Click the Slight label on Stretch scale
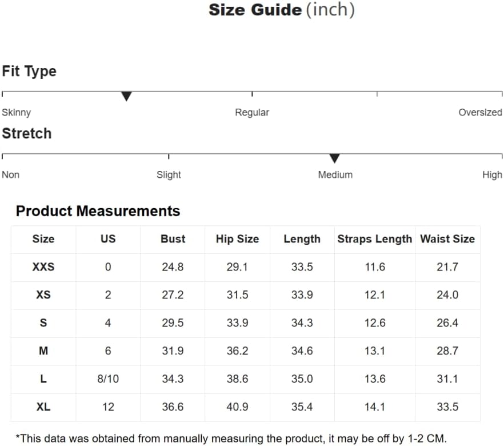Image resolution: width=504 pixels, height=446 pixels. [169, 174]
